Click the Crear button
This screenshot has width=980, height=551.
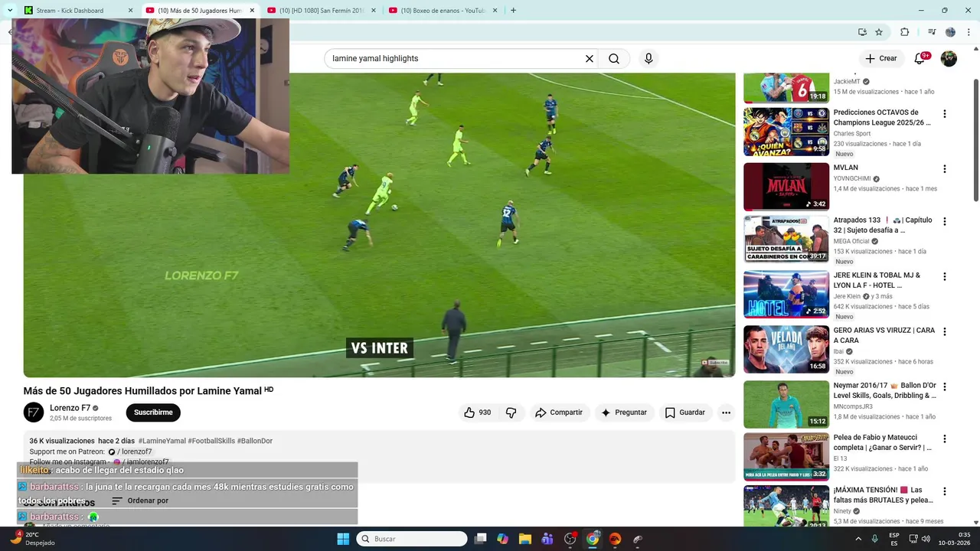click(x=880, y=58)
